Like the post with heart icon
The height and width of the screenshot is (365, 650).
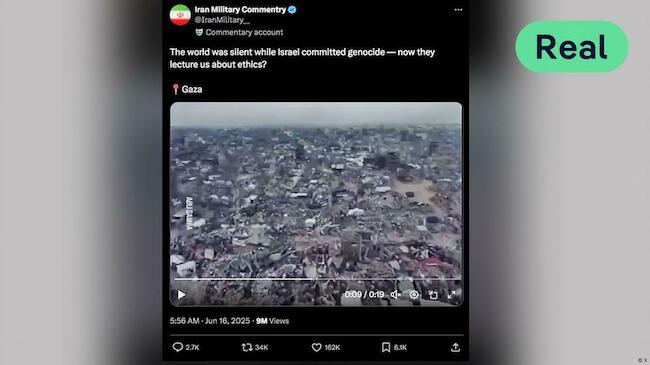(x=316, y=347)
